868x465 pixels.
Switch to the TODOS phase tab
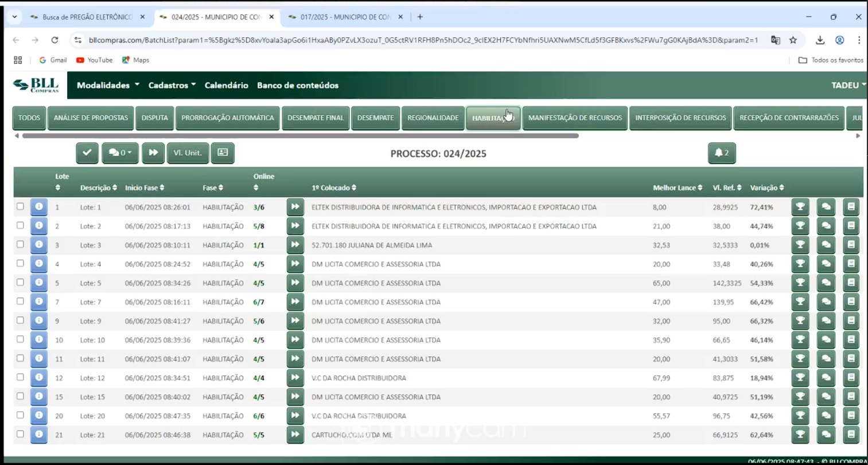29,118
